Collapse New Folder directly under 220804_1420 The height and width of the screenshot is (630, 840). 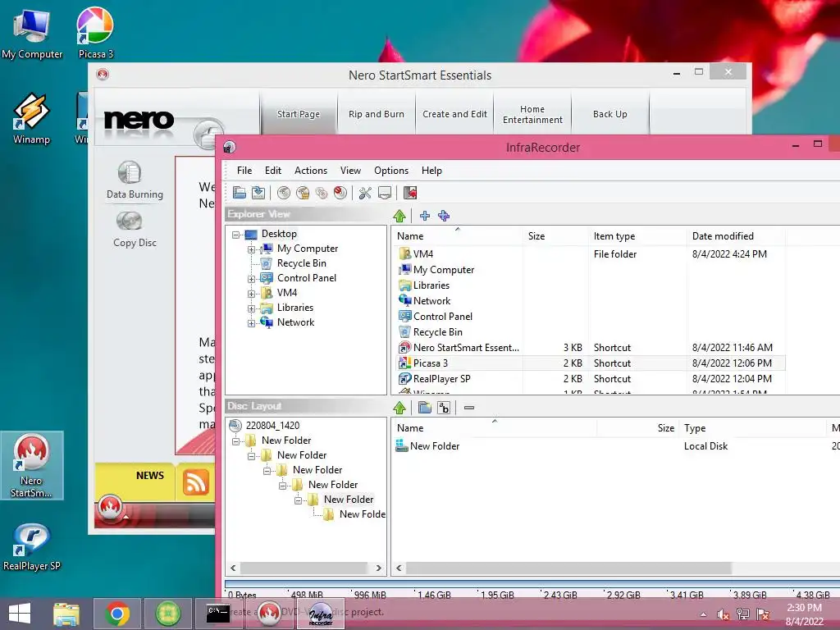pyautogui.click(x=235, y=441)
